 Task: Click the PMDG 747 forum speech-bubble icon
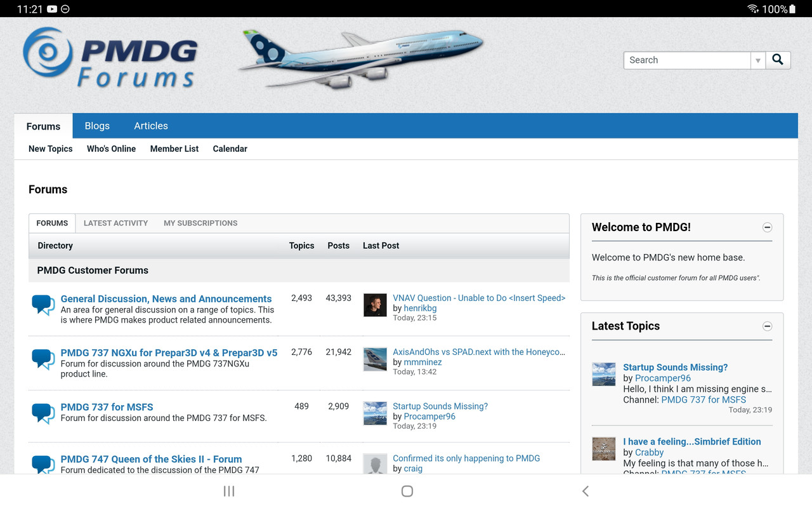43,464
